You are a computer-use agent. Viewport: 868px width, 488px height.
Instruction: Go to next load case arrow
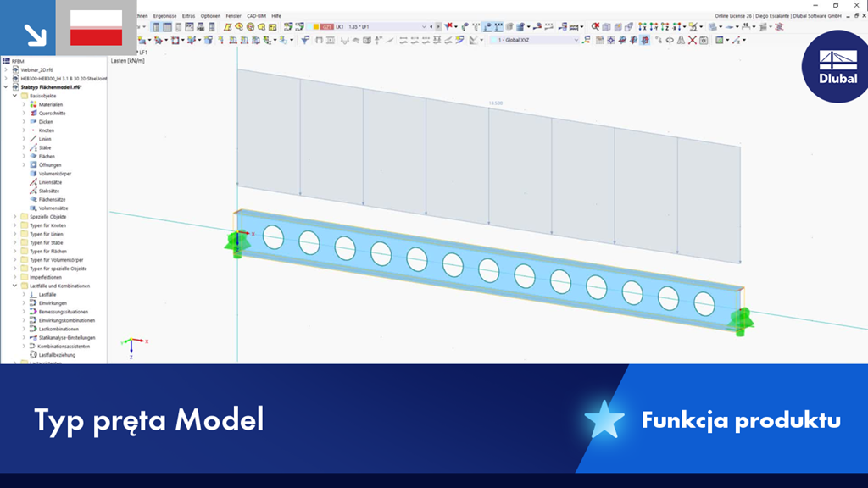pos(438,26)
